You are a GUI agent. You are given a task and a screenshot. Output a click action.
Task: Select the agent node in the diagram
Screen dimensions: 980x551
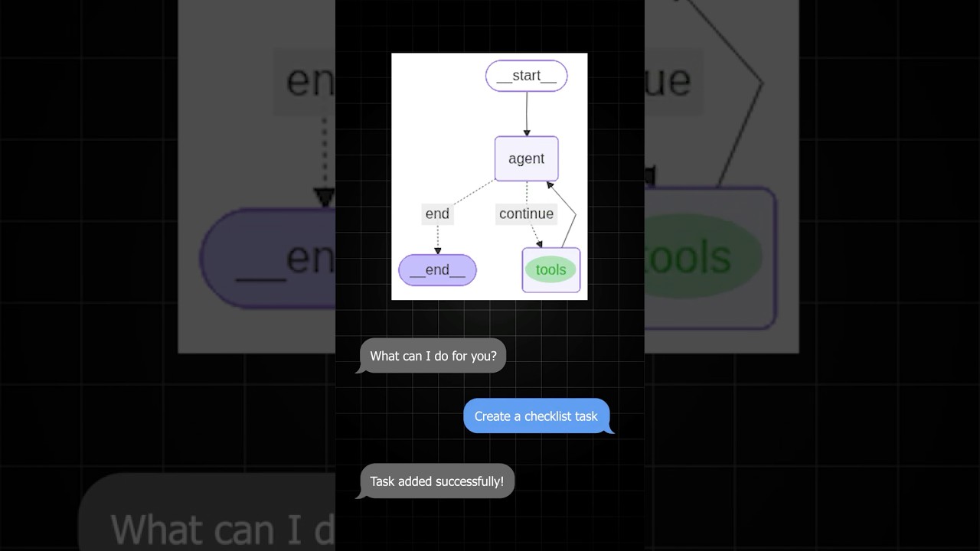(x=526, y=158)
